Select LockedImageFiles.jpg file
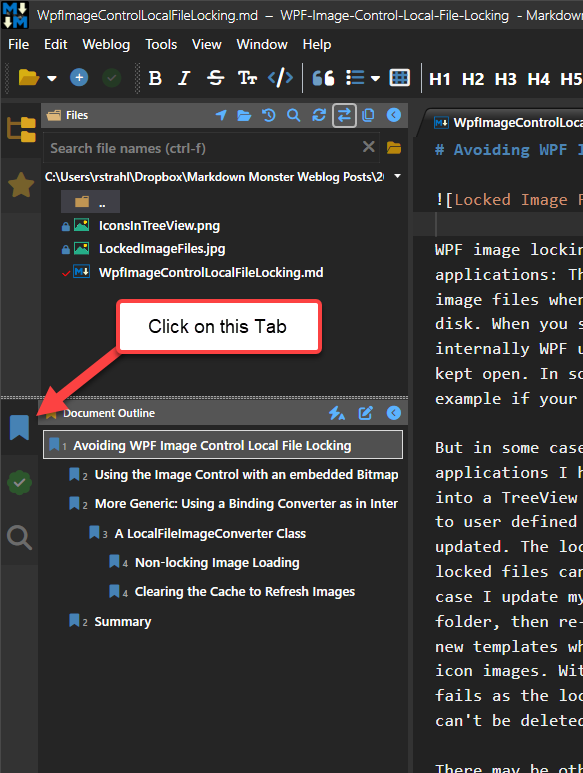The width and height of the screenshot is (583, 773). pos(162,248)
